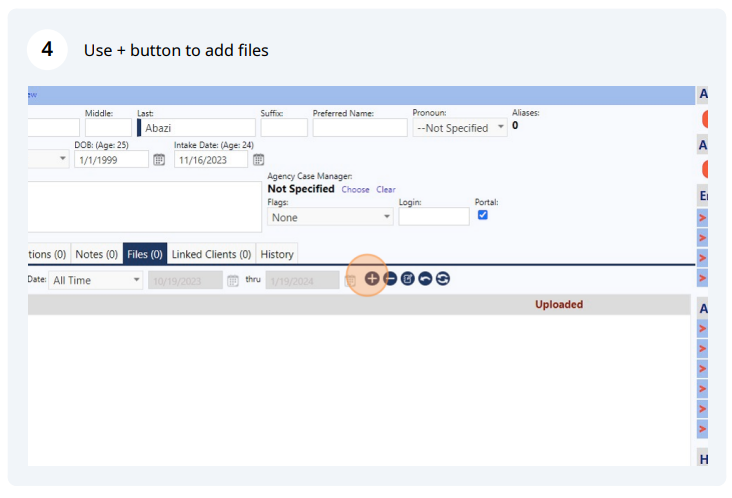Open the Linked Clients (0) tab

211,254
